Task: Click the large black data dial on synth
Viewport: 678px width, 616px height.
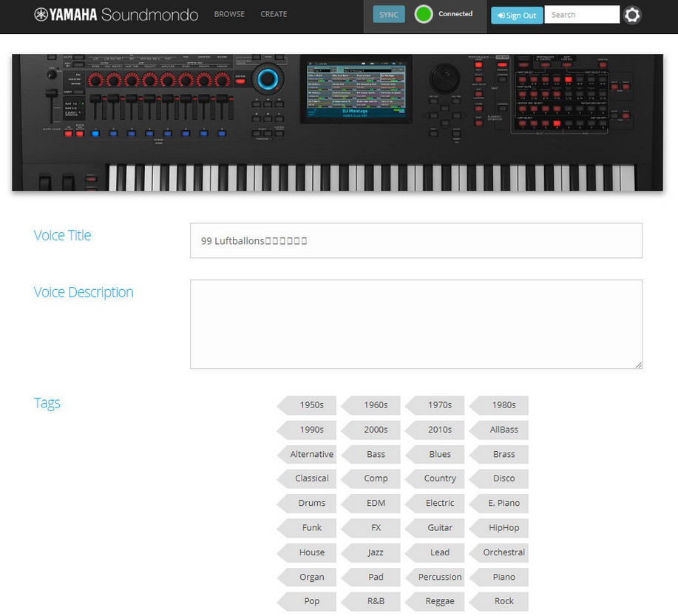Action: pos(443,78)
